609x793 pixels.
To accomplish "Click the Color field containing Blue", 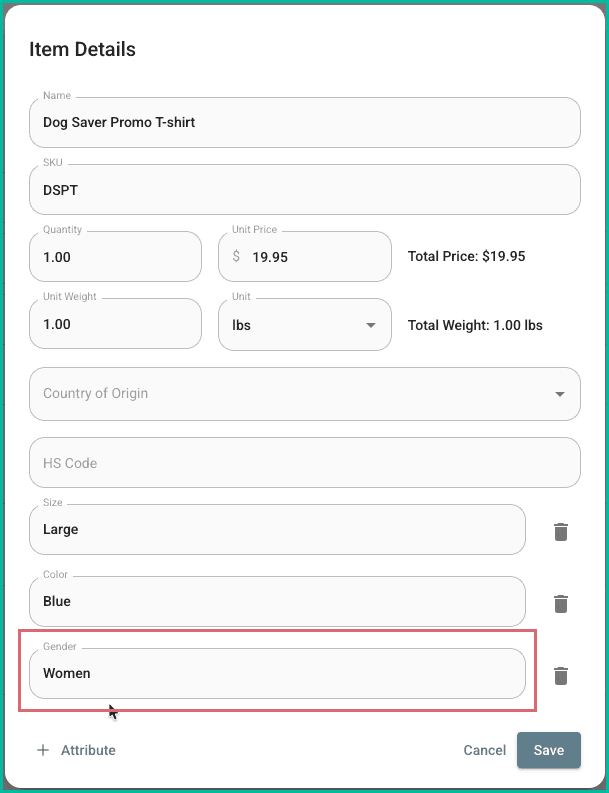I will pyautogui.click(x=277, y=602).
